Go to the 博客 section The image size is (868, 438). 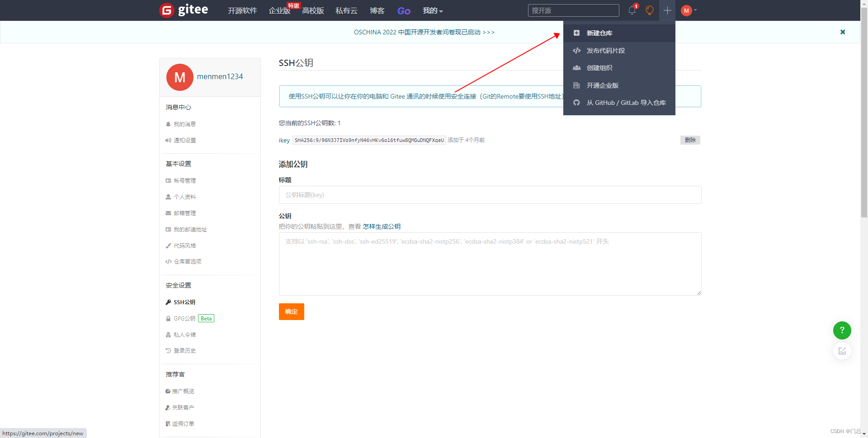point(377,10)
